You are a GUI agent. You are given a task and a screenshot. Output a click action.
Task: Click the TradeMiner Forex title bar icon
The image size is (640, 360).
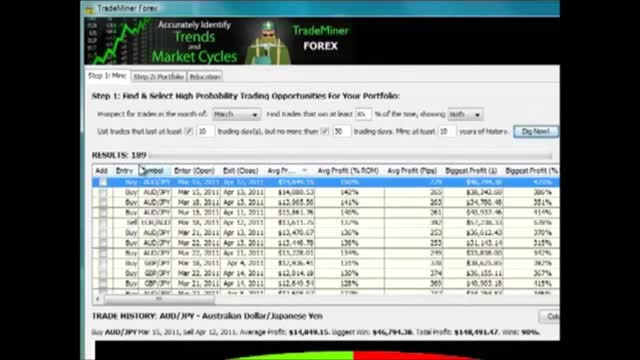[x=89, y=9]
